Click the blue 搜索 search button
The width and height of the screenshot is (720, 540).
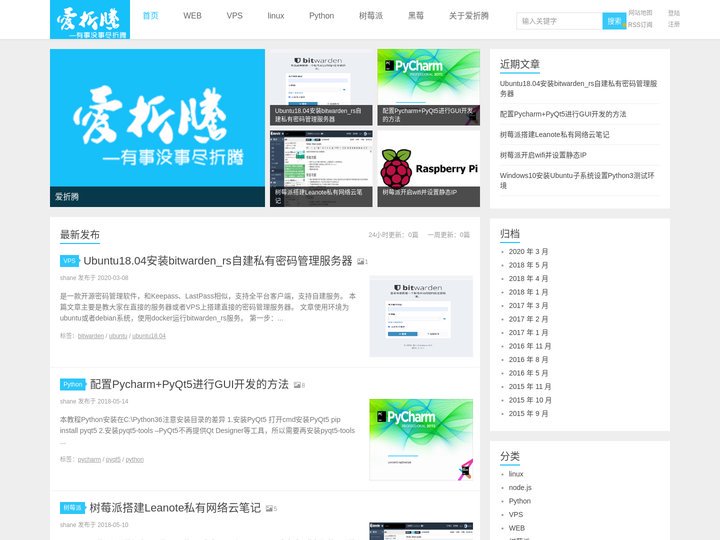tap(614, 21)
